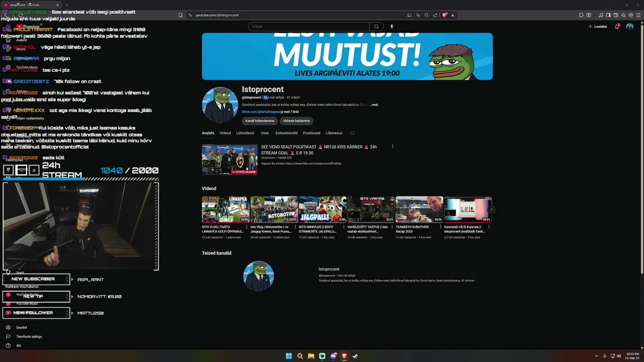Image resolution: width=644 pixels, height=362 pixels.
Task: Open browser hamburger main menu
Action: 637,15
